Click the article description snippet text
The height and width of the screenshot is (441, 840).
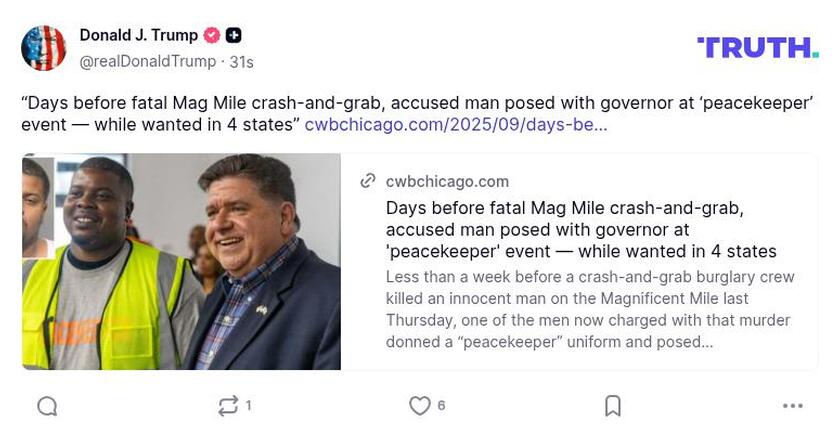(590, 309)
